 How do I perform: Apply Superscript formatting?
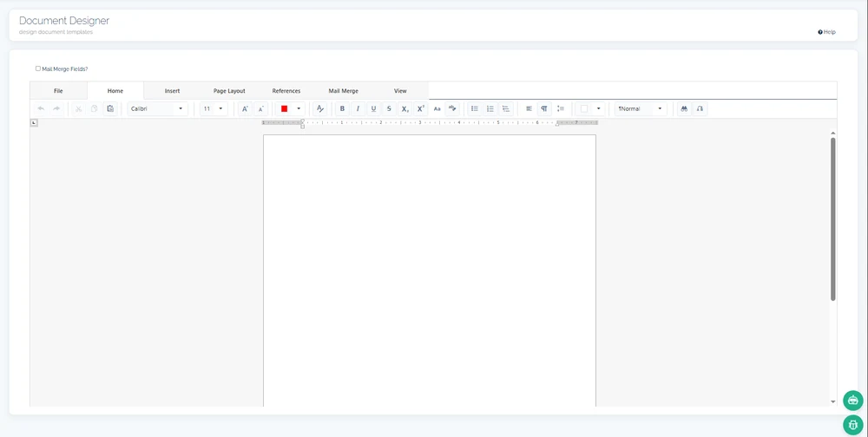(421, 109)
